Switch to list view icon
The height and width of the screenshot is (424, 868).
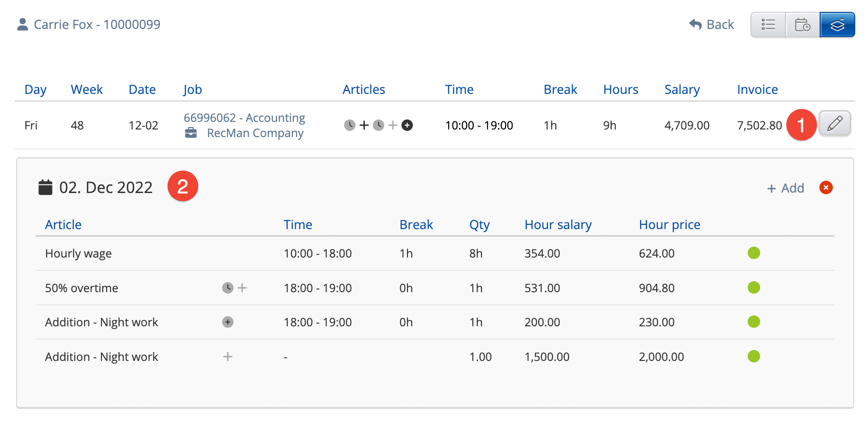tap(768, 25)
